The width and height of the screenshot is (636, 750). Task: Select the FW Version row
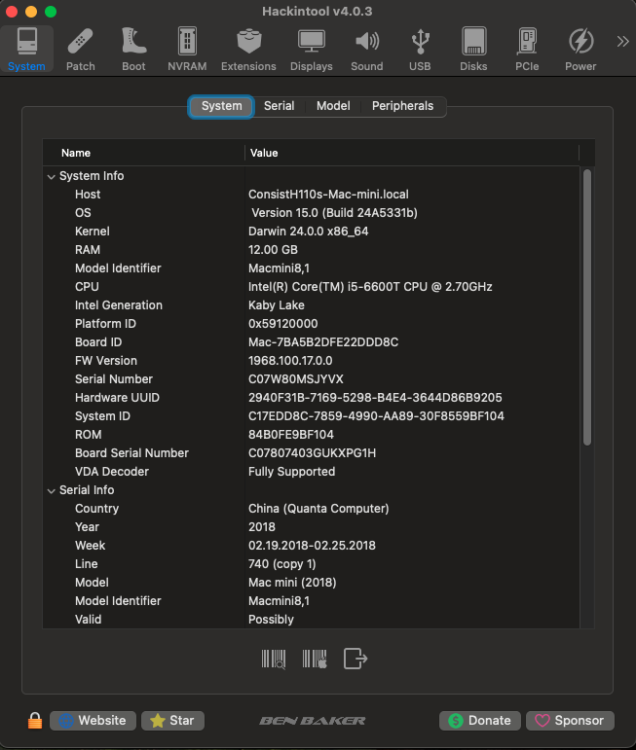[x=311, y=361]
